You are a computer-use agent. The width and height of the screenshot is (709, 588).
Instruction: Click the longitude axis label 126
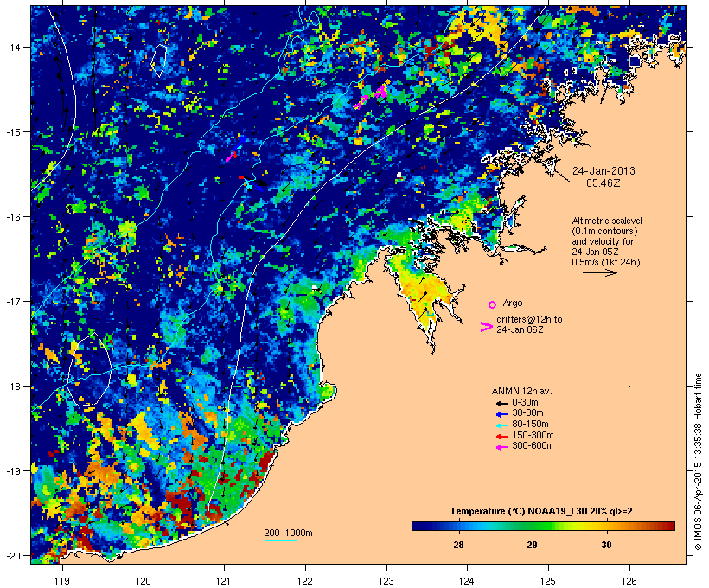coord(629,581)
